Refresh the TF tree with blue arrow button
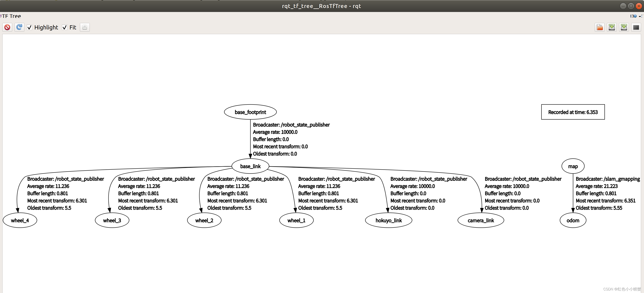The width and height of the screenshot is (644, 293). click(19, 27)
